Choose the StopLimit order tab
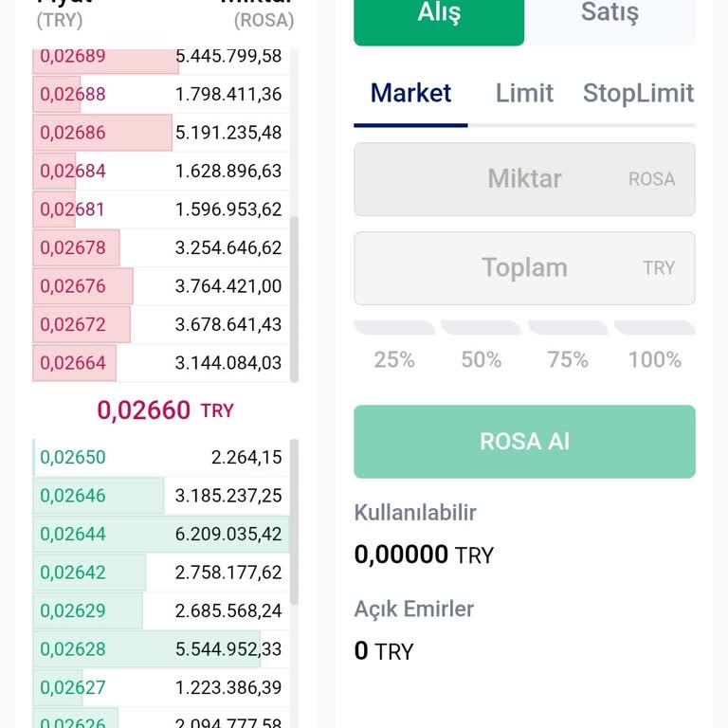The image size is (728, 728). click(x=638, y=94)
